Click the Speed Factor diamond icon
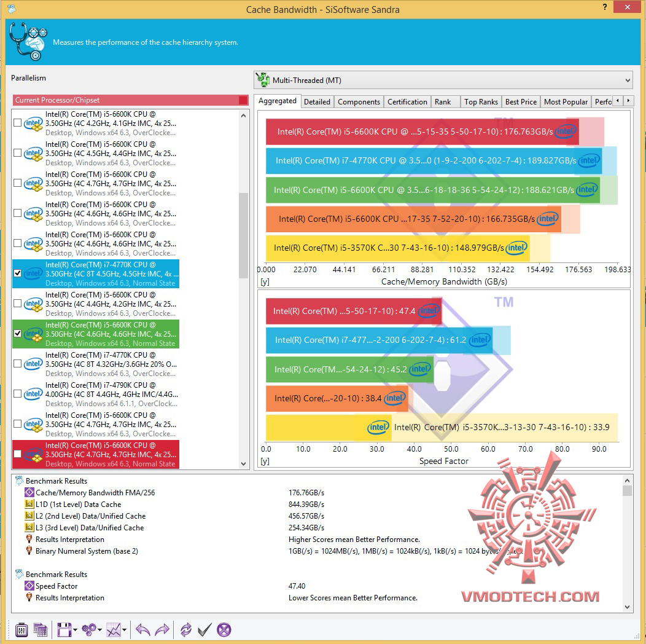646x644 pixels. tap(29, 586)
